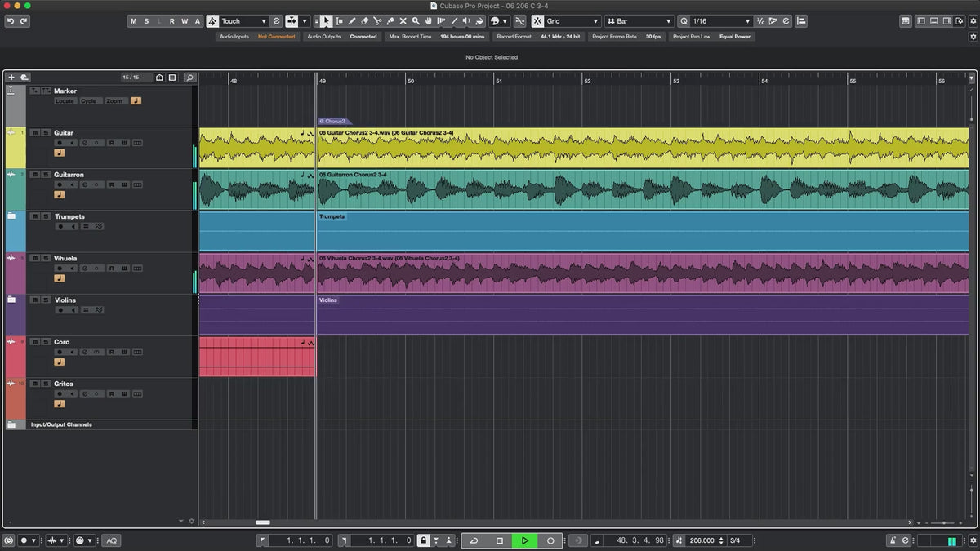Click the Locate button on Marker track
The width and height of the screenshot is (980, 551).
(x=65, y=101)
